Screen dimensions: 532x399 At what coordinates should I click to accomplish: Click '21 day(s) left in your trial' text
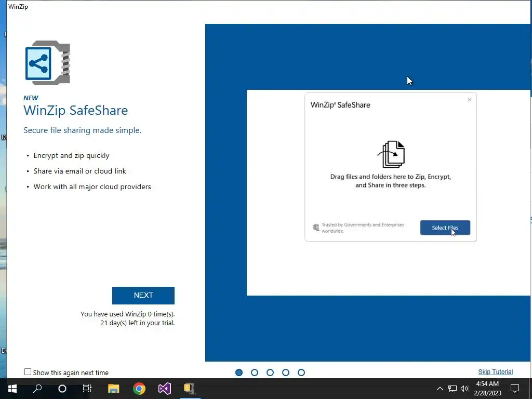[137, 323]
